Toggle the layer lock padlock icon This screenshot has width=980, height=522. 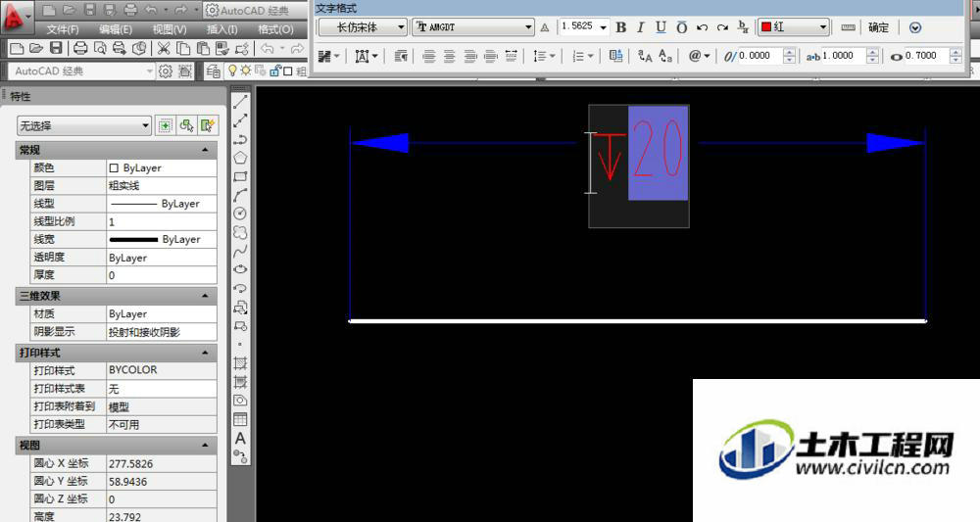point(275,71)
